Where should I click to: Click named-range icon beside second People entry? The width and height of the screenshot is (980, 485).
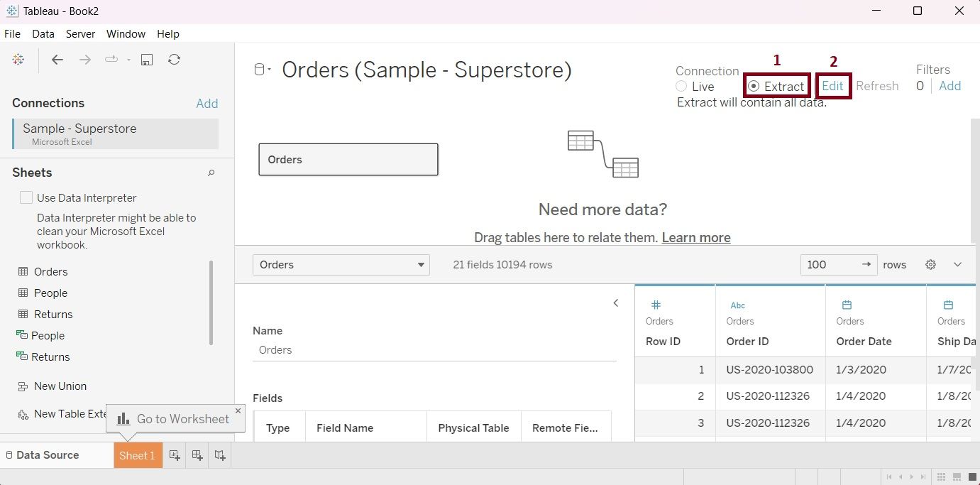[22, 335]
